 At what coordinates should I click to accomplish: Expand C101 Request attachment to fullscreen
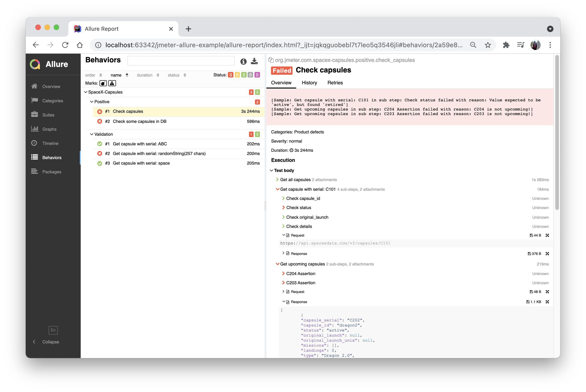[x=547, y=235]
